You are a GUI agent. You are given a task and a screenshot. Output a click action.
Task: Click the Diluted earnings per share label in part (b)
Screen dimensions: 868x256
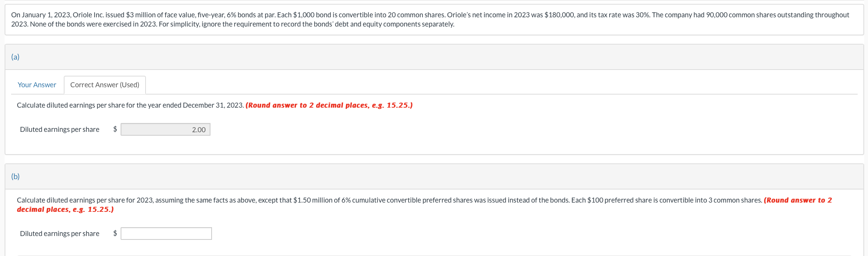pyautogui.click(x=60, y=233)
